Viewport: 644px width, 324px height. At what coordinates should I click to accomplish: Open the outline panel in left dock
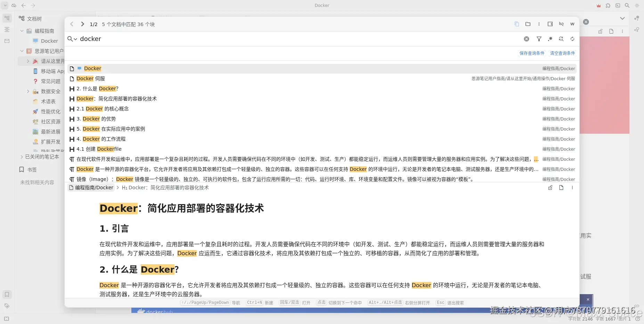pos(7,30)
